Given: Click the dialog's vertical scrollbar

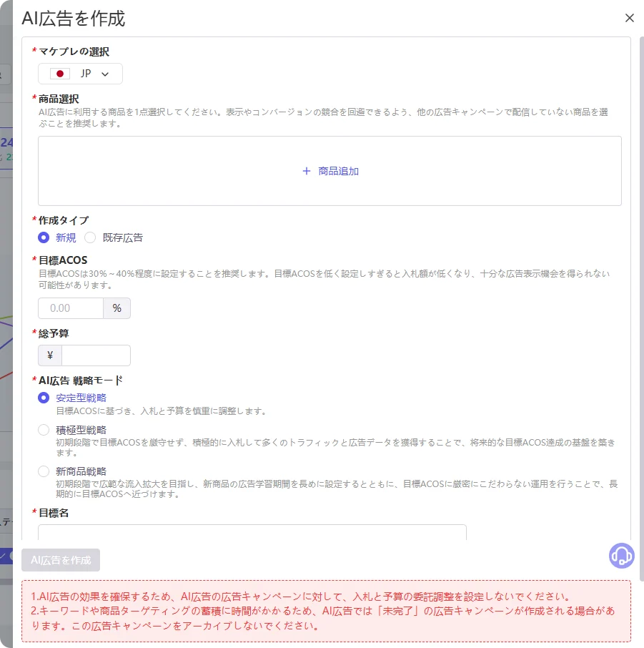Looking at the screenshot, I should tap(642, 308).
